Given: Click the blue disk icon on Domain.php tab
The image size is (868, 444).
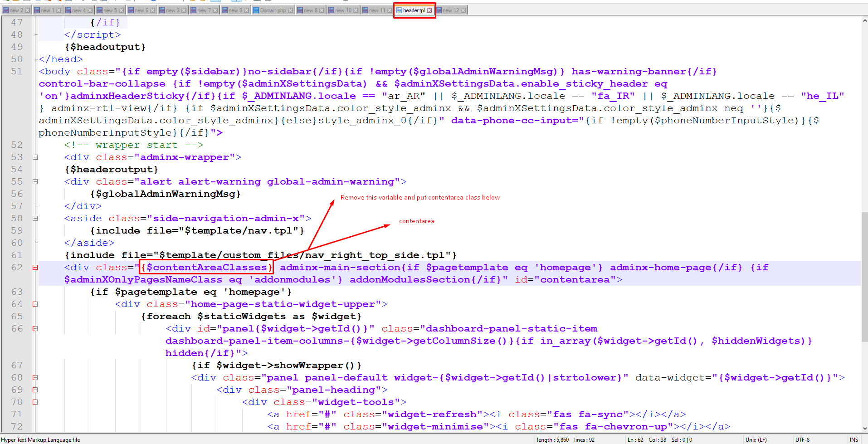Looking at the screenshot, I should pos(256,10).
